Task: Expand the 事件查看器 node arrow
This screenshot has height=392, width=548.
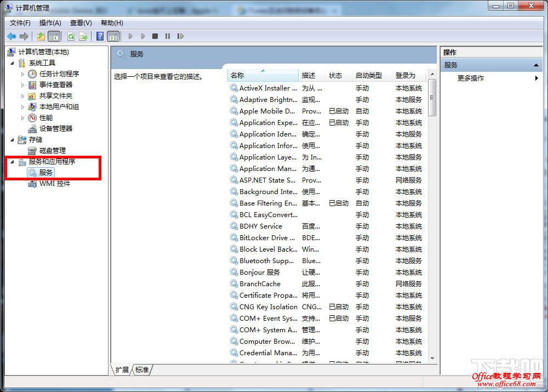Action: click(22, 85)
